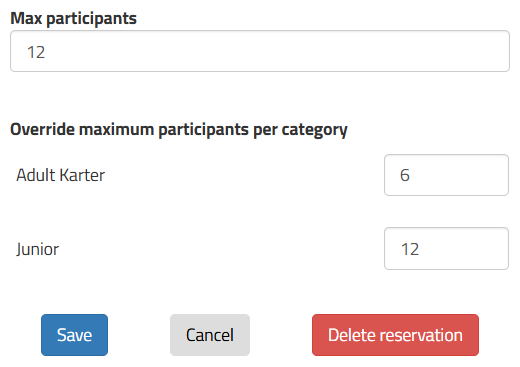The width and height of the screenshot is (520, 367).
Task: Focus the Max participants input field
Action: click(x=260, y=51)
